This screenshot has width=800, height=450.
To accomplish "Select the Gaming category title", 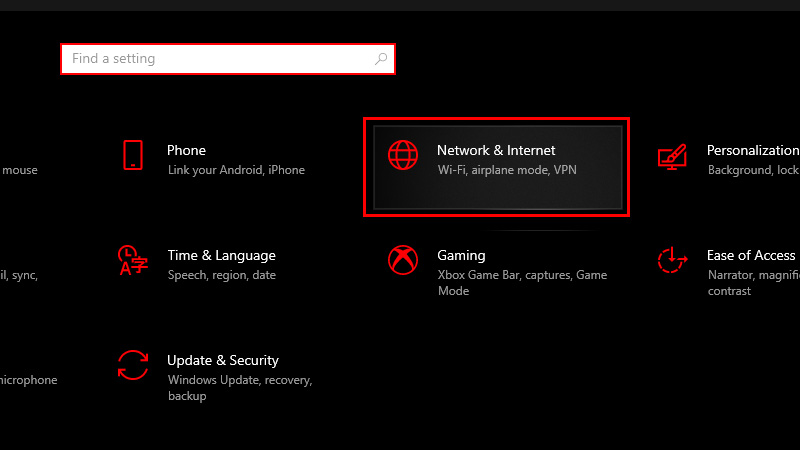I will click(461, 255).
